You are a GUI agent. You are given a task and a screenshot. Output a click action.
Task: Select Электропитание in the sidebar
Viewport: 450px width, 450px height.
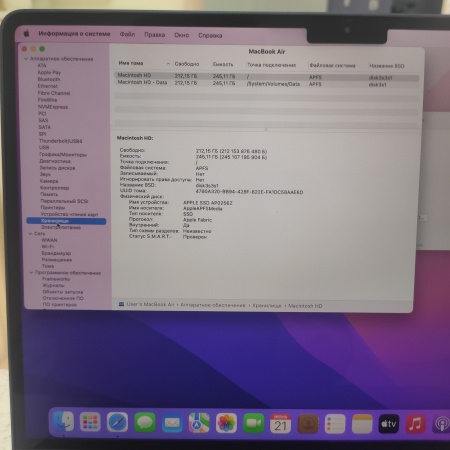61,227
